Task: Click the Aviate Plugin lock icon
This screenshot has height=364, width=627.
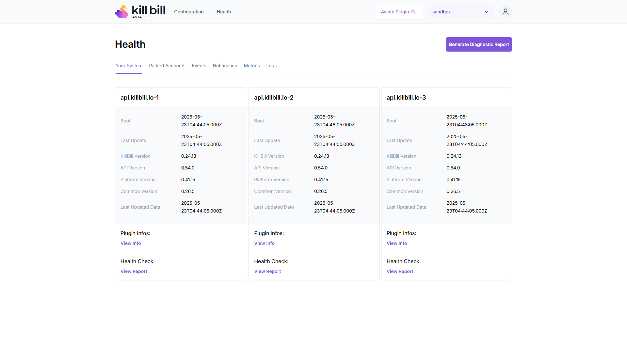Action: coord(413,12)
